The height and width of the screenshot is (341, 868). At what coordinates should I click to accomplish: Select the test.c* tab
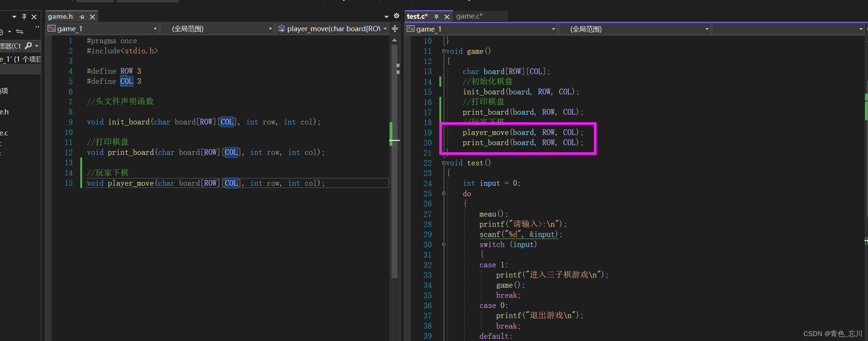click(417, 16)
